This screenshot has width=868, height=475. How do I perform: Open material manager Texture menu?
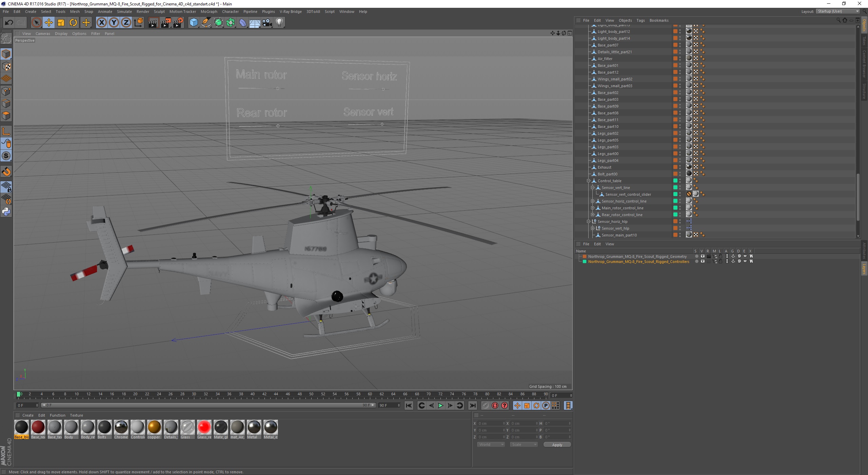tap(76, 415)
